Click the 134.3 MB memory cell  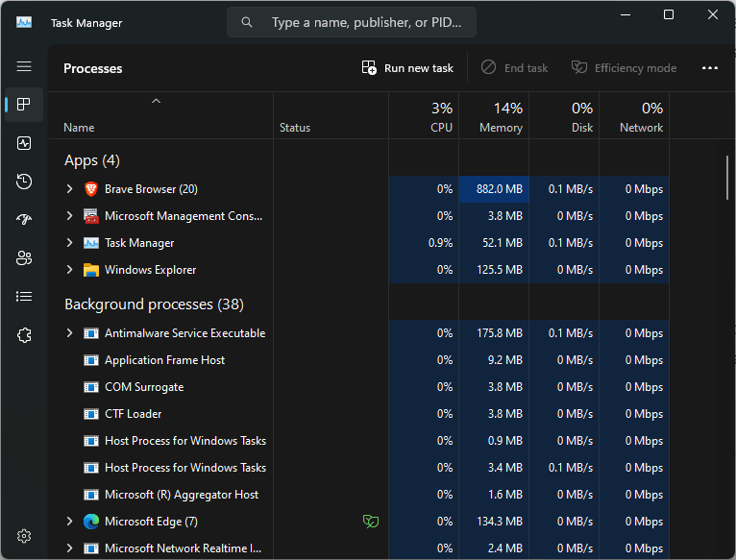[x=494, y=522]
